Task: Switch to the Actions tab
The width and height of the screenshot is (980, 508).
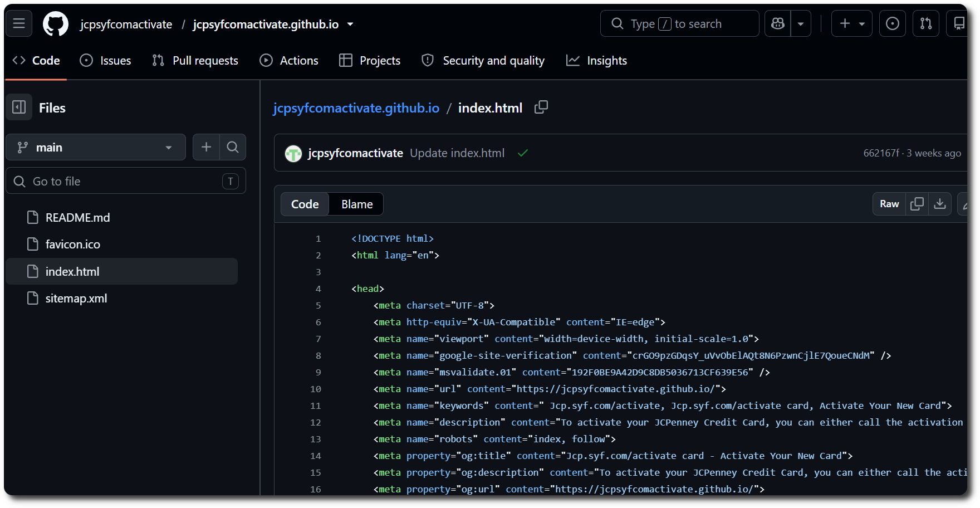Action: 289,61
